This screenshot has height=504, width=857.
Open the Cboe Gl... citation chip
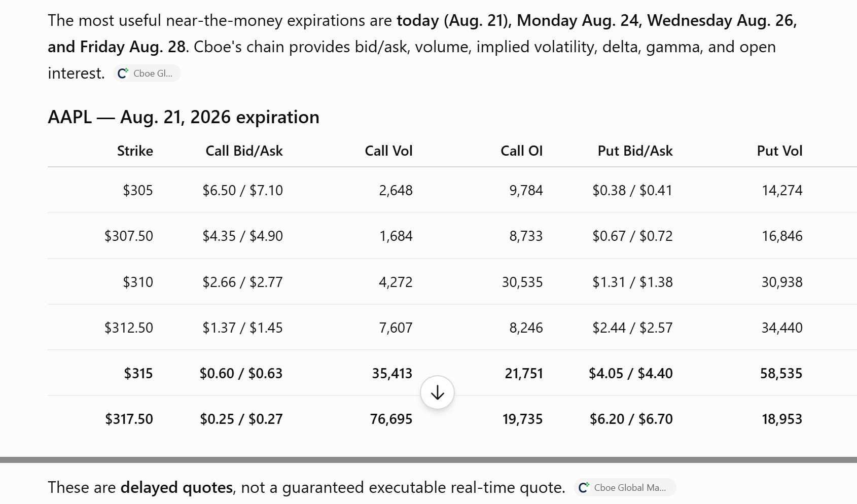coord(147,73)
